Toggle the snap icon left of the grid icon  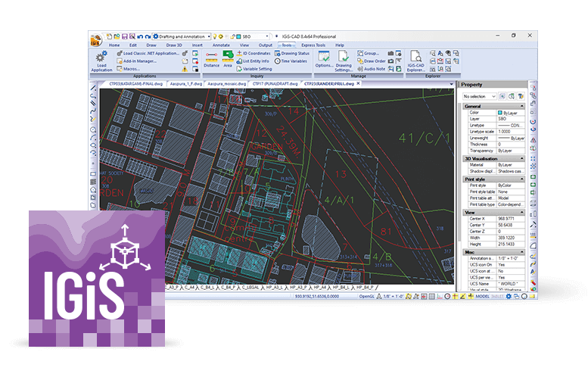[424, 296]
